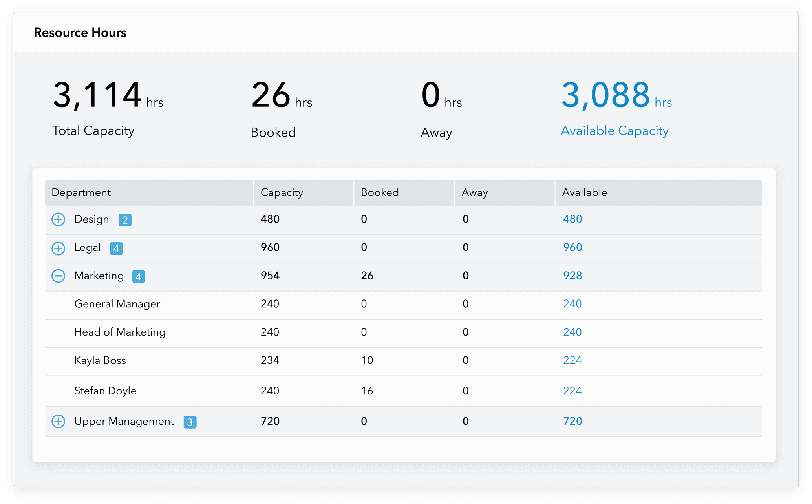Select Kayla Boss's available 224 hours
Screen dimensions: 812x504
pyautogui.click(x=572, y=360)
